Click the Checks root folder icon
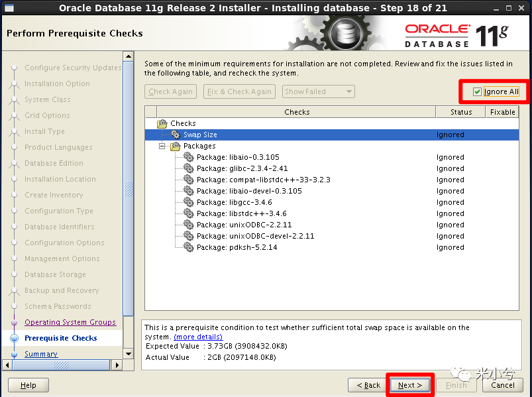532x397 pixels. 162,123
